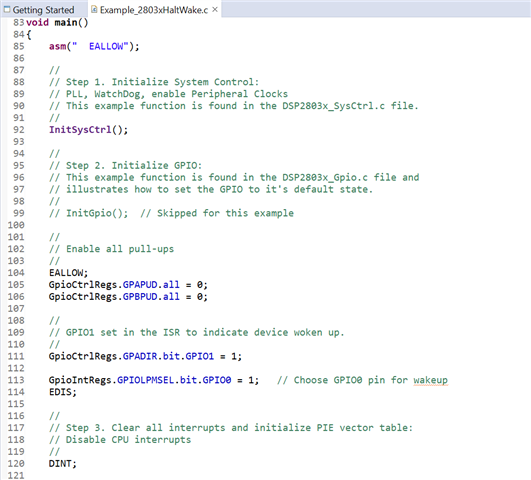
Task: Click the 'Step 3. Clear all interrupts' comment
Action: point(231,428)
